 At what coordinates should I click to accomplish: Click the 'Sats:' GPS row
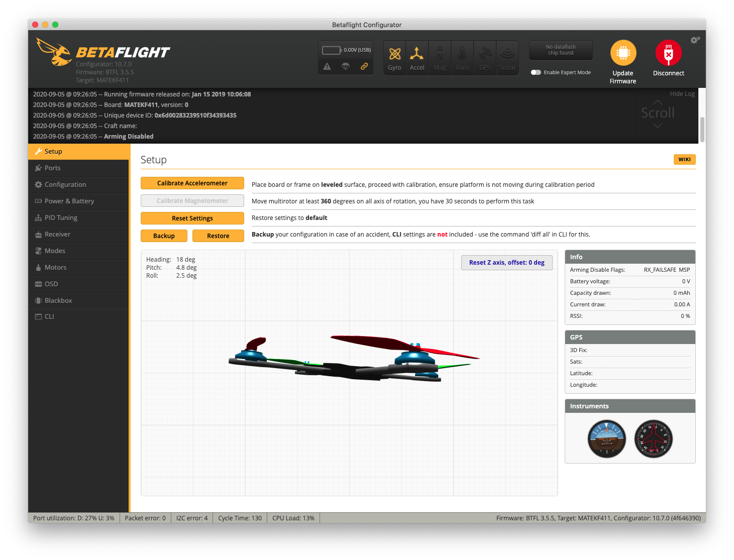pos(630,362)
